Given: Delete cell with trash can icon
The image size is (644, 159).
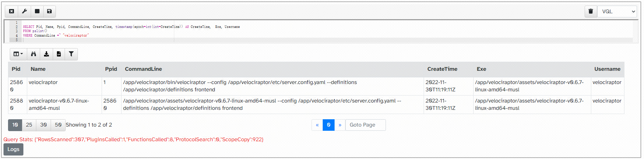Looking at the screenshot, I should tap(591, 11).
